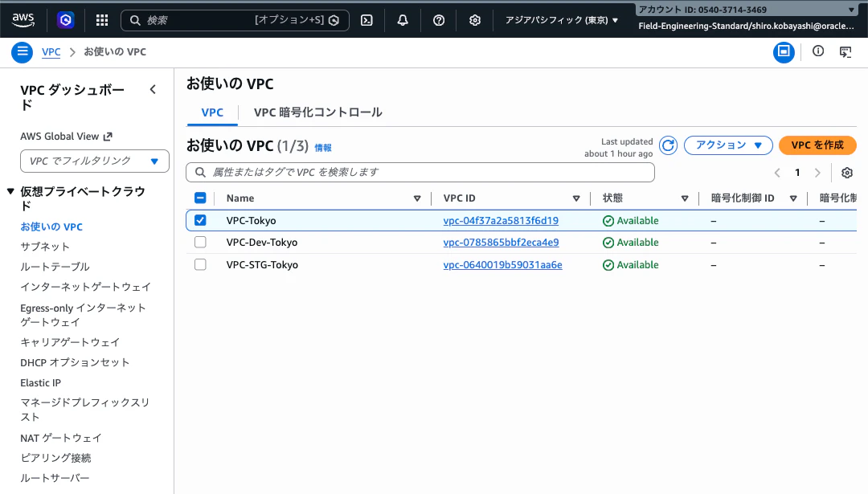Open the info circle panel icon

coord(817,51)
